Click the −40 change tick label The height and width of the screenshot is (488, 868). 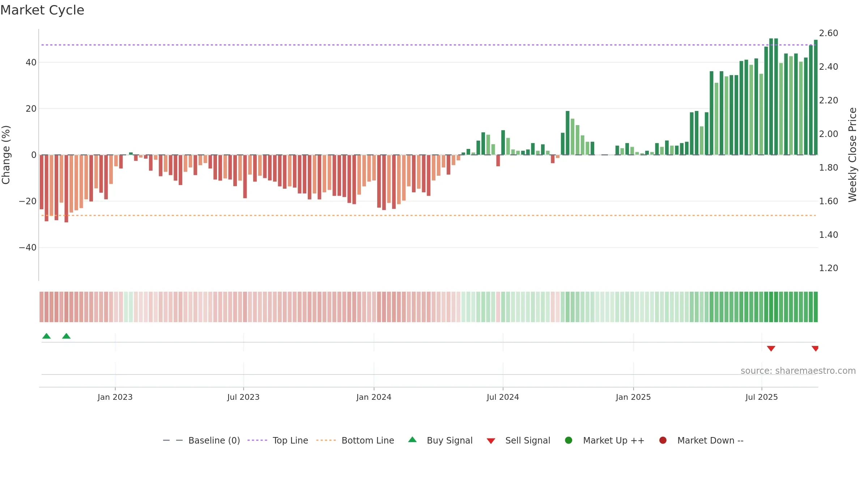(28, 248)
